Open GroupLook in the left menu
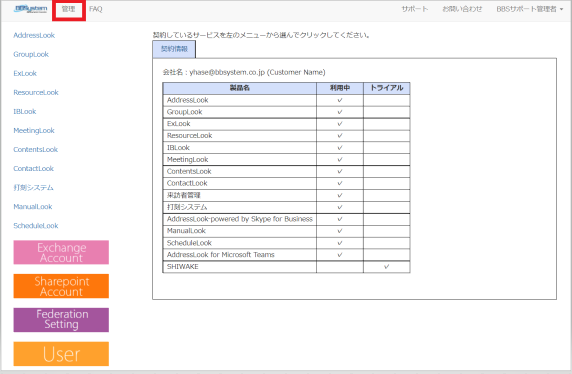572x374 pixels. click(31, 54)
